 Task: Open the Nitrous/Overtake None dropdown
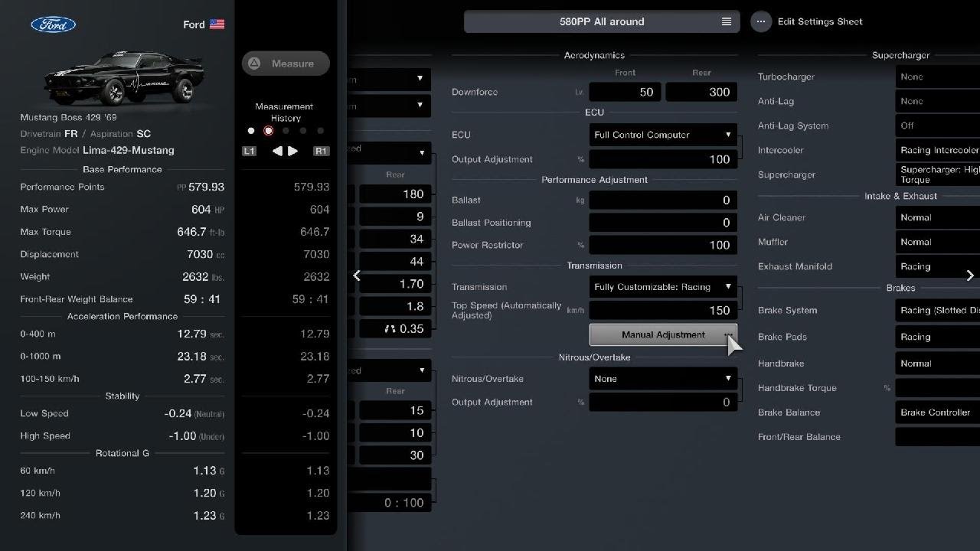[x=663, y=379]
